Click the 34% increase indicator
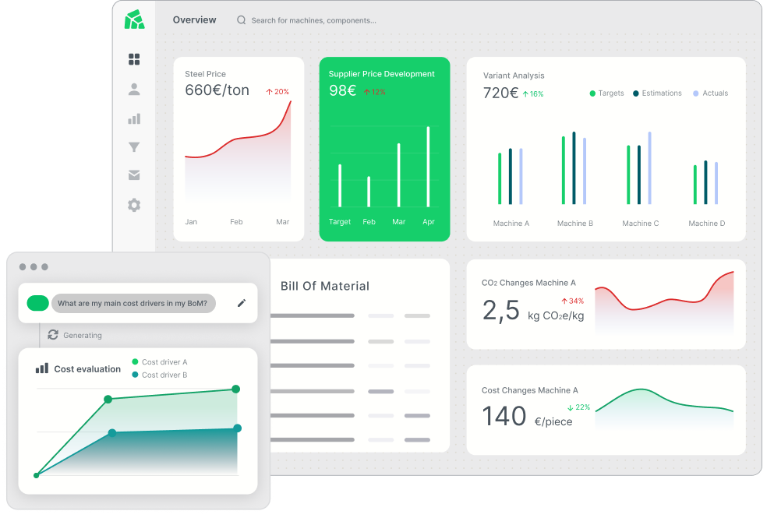774x532 pixels. click(573, 301)
